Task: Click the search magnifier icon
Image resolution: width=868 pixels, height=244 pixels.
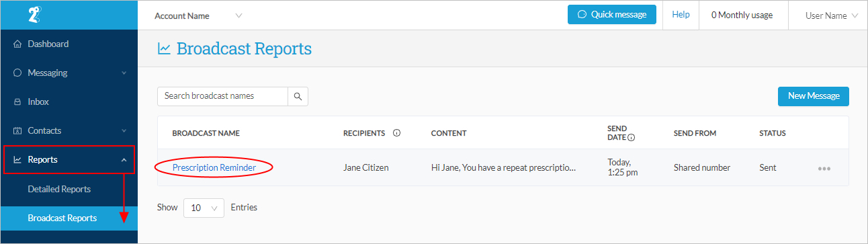Action: pyautogui.click(x=298, y=96)
